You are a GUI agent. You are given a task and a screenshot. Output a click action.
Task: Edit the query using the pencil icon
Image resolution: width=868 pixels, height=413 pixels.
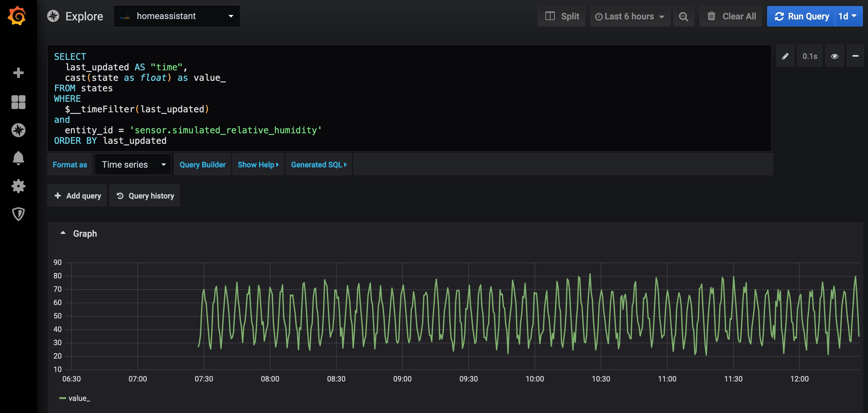(x=785, y=56)
